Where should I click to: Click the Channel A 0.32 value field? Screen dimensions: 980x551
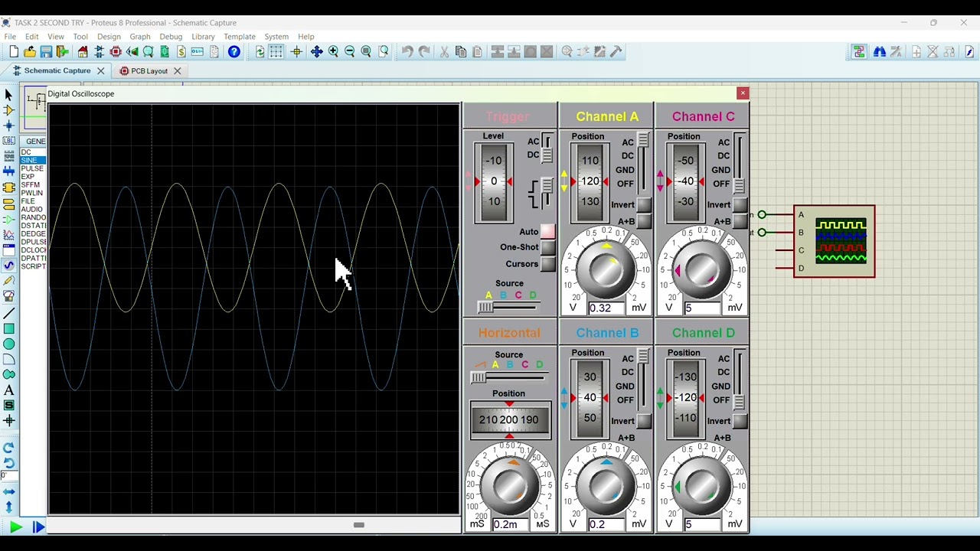607,308
